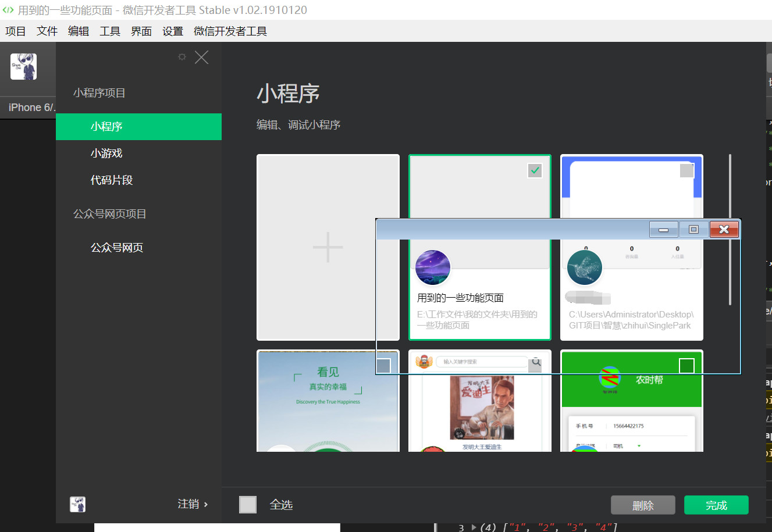Open the 工具 menu
Screen dimensions: 772x532
110,31
